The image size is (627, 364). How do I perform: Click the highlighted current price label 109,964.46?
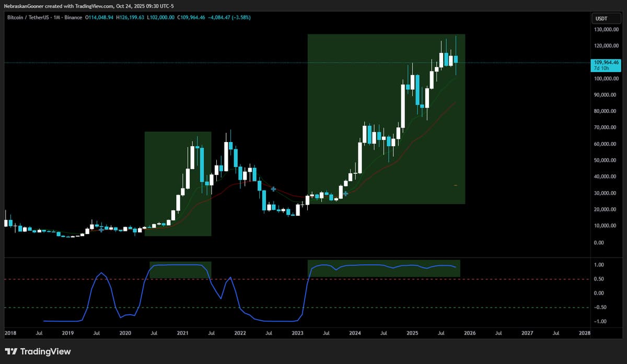click(606, 63)
